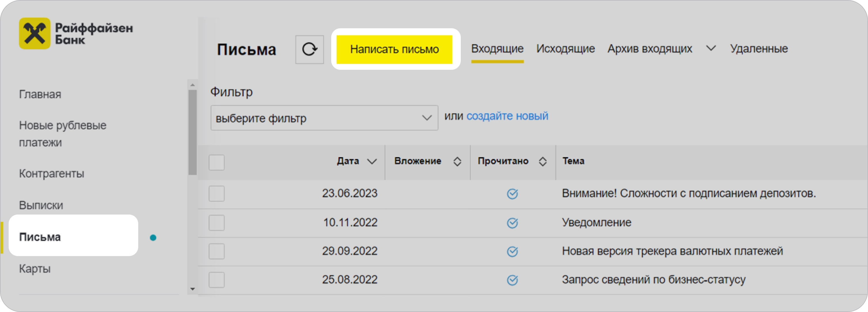Click the Написать письмо button
Image resolution: width=868 pixels, height=312 pixels.
point(394,49)
